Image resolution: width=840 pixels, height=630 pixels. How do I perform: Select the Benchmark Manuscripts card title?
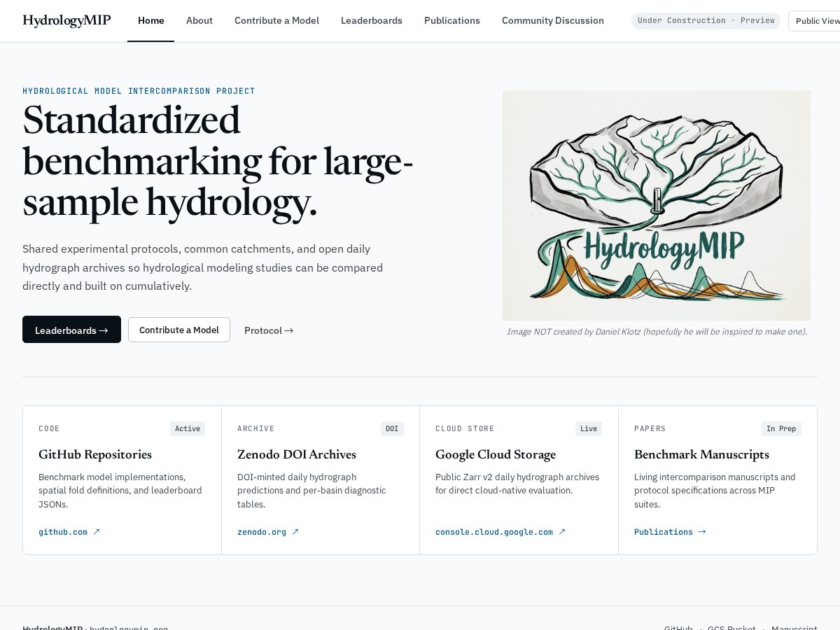[701, 454]
